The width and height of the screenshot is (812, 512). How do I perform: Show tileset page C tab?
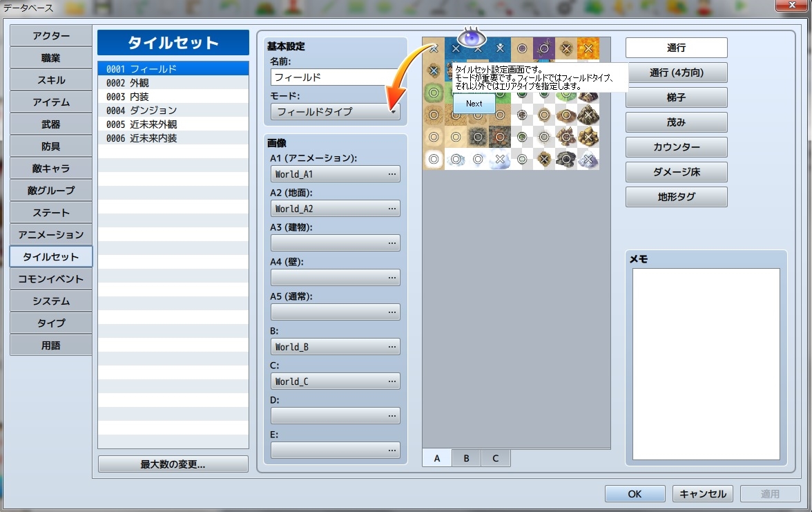coord(496,458)
